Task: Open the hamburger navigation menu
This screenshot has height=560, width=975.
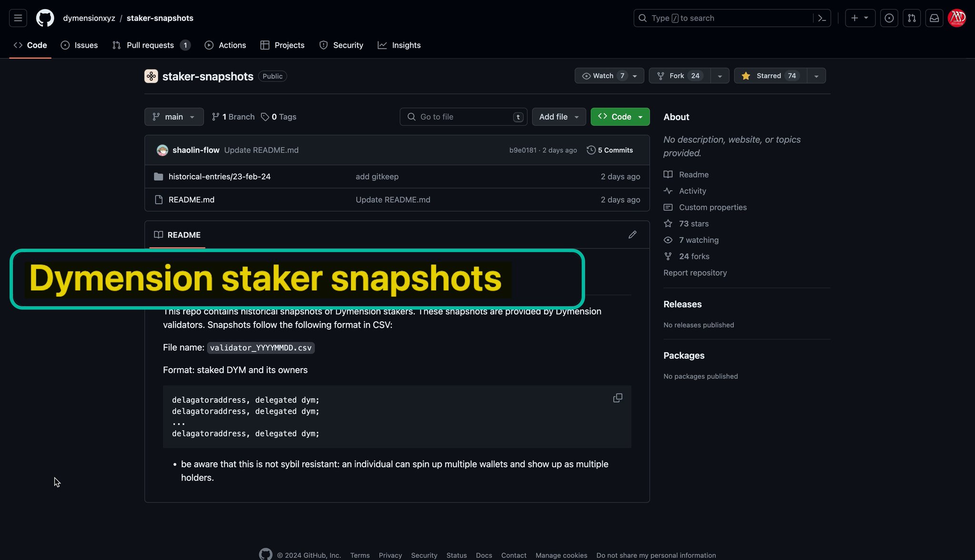Action: [18, 18]
